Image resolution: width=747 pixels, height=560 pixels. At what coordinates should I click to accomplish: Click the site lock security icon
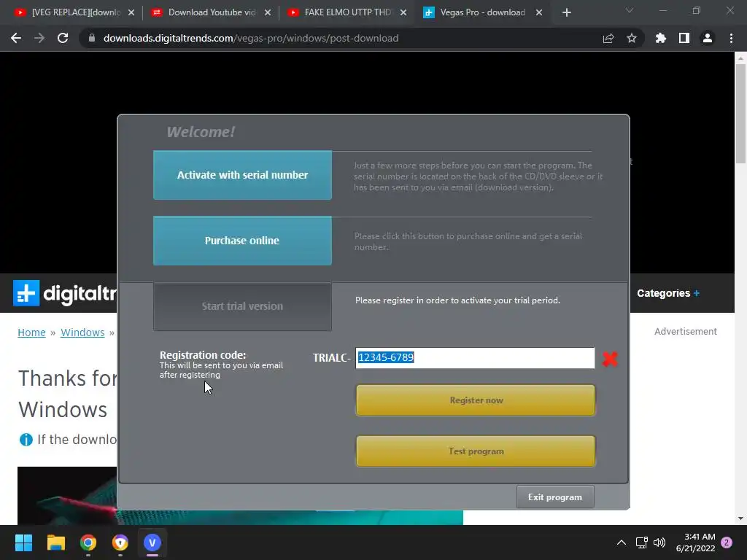coord(92,38)
